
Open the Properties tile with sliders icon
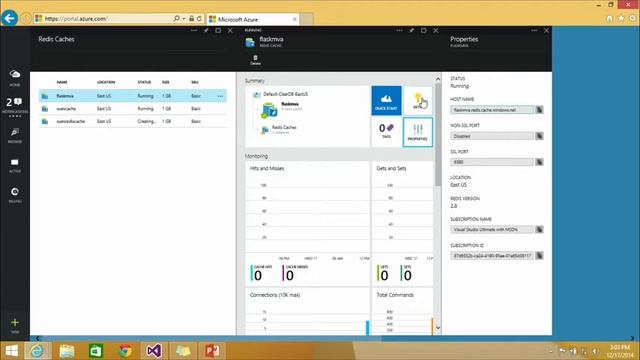click(418, 132)
